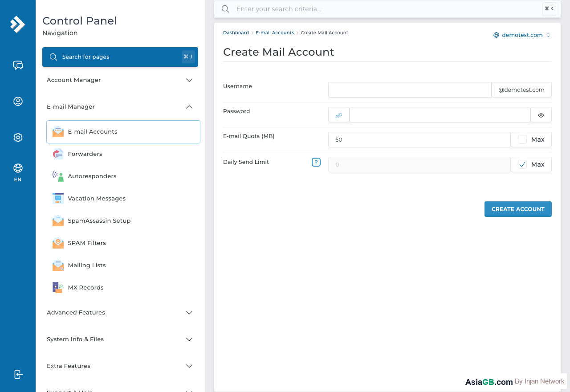Collapse the E-mail Manager section

(x=120, y=107)
